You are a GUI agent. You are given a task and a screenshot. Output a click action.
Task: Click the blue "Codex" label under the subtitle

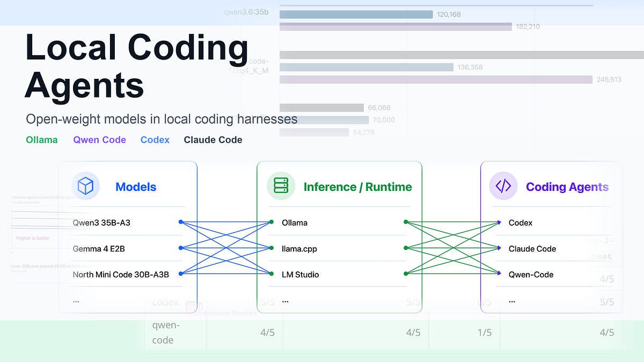(x=155, y=140)
